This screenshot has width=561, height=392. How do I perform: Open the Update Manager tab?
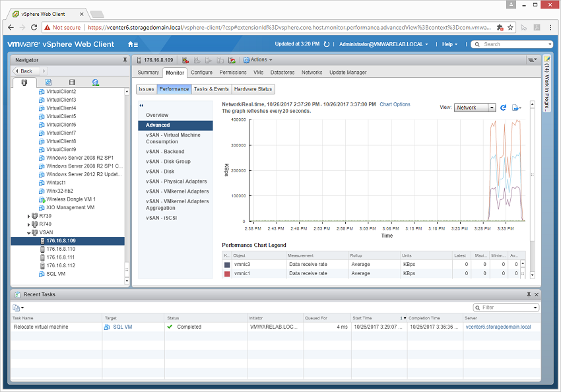click(x=348, y=73)
